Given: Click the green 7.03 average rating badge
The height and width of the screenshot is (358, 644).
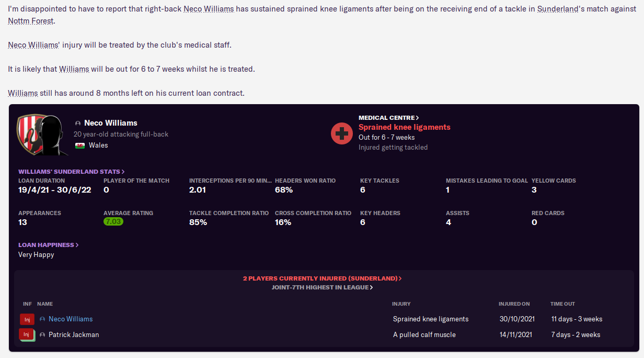Looking at the screenshot, I should [113, 222].
